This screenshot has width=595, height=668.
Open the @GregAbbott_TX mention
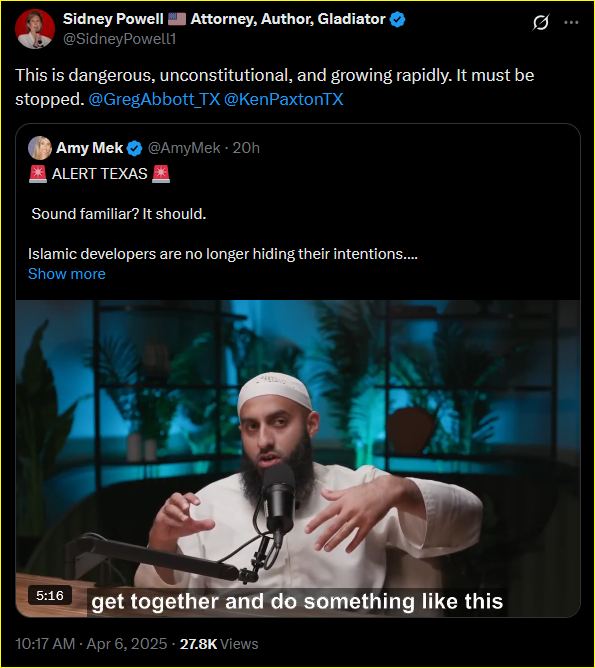pos(154,99)
